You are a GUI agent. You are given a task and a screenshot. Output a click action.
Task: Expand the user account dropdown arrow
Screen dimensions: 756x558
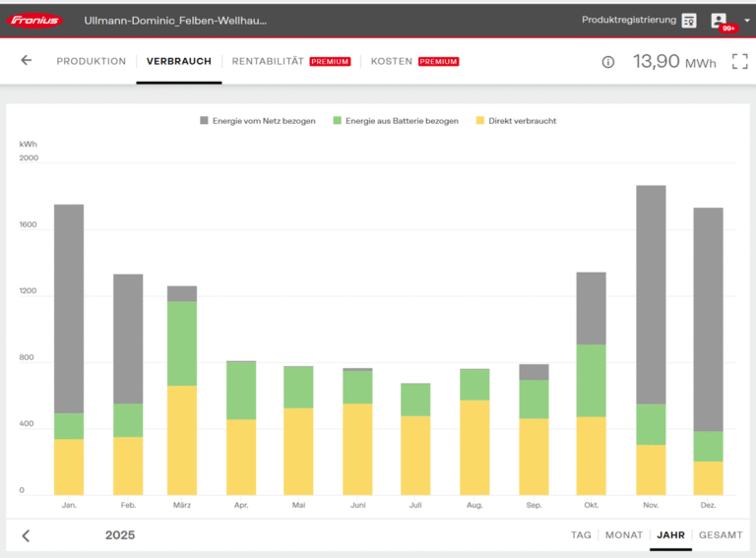click(746, 21)
